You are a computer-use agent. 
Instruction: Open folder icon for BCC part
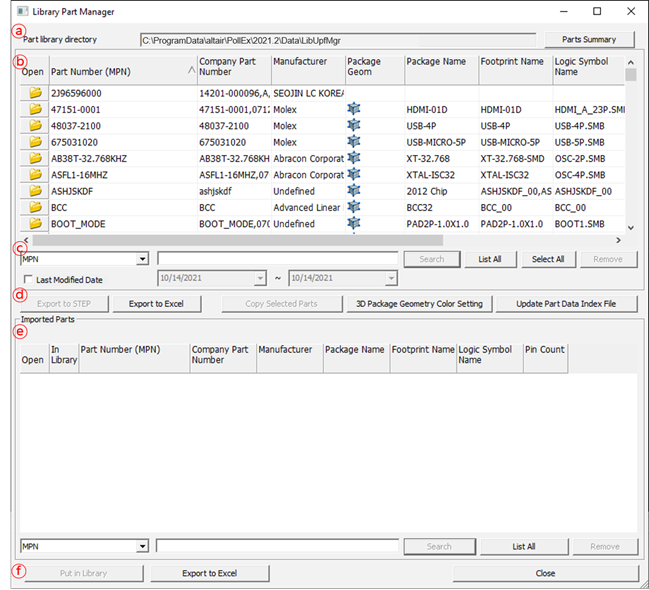pyautogui.click(x=35, y=207)
